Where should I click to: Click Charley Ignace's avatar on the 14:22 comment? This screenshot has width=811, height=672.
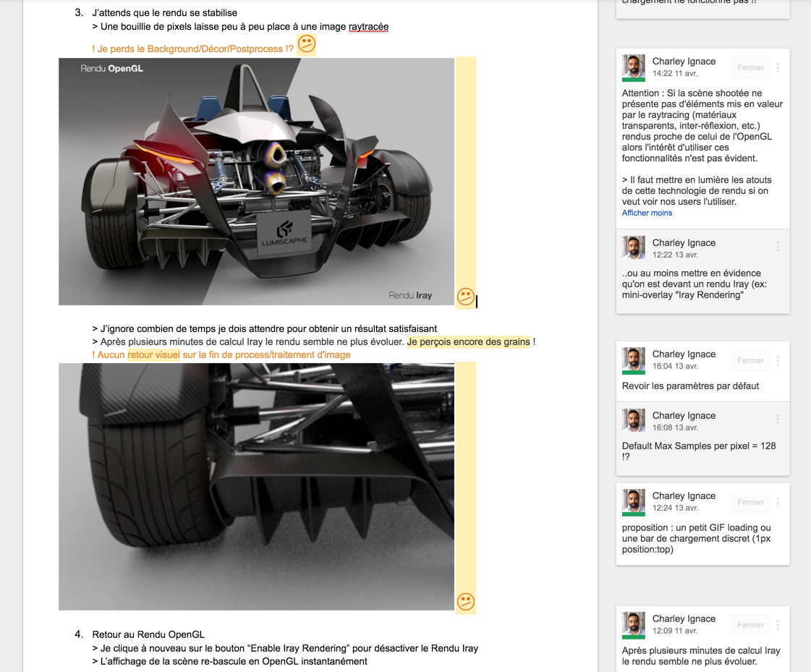(634, 67)
